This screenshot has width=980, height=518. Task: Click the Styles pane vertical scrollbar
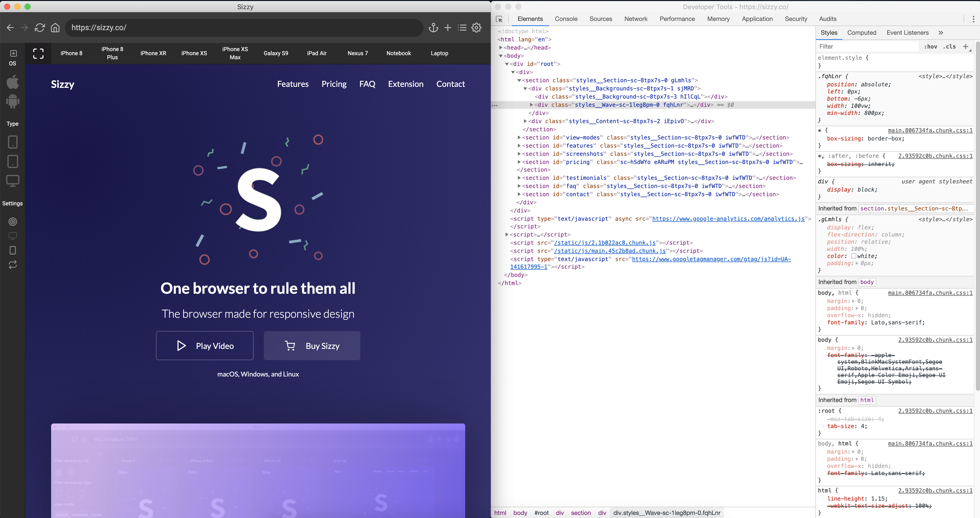click(x=977, y=216)
